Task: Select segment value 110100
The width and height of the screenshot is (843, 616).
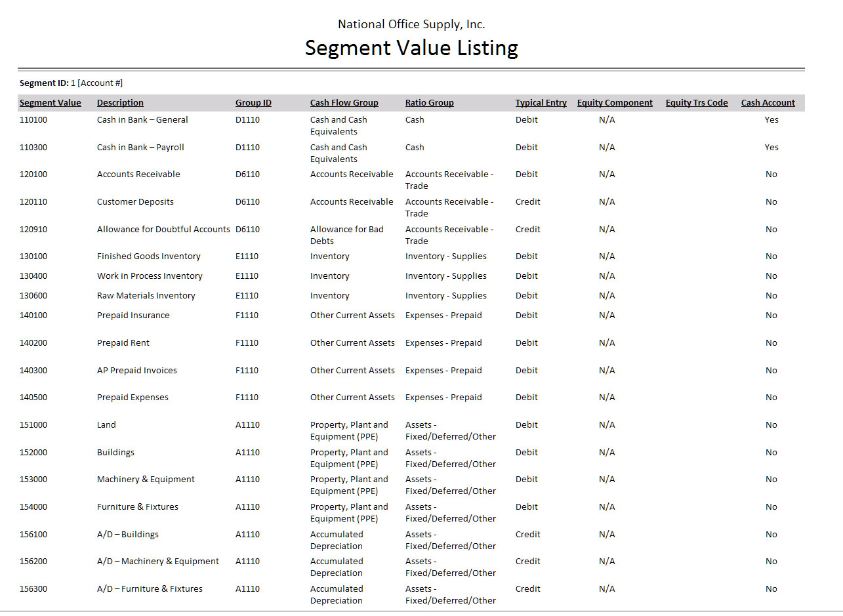Action: click(33, 120)
